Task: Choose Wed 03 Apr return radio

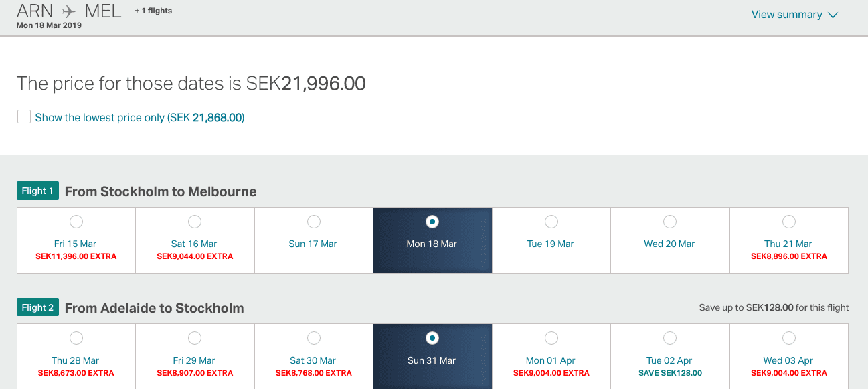Action: 789,338
